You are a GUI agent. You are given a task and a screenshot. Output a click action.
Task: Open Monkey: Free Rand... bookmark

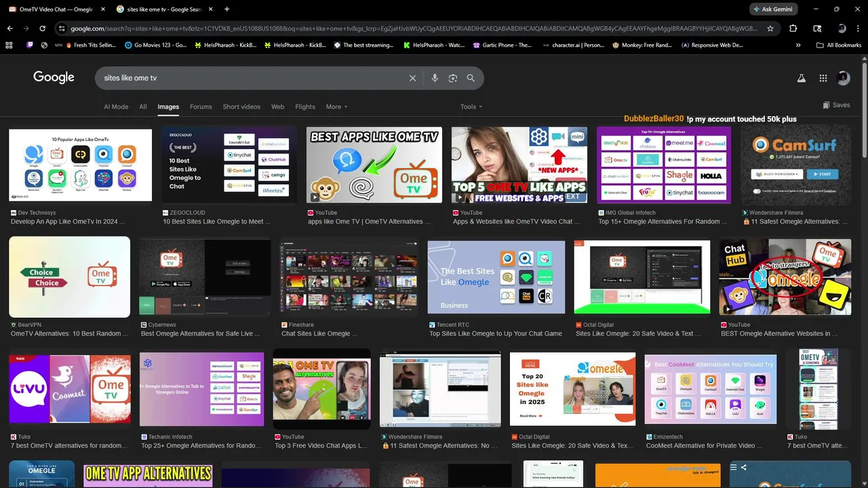[642, 45]
